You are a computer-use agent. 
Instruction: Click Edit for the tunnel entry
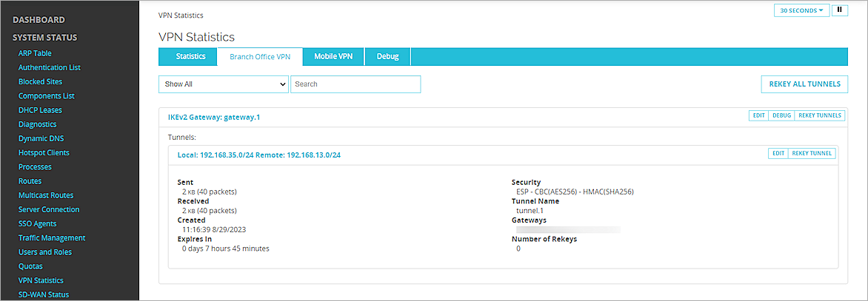[778, 154]
